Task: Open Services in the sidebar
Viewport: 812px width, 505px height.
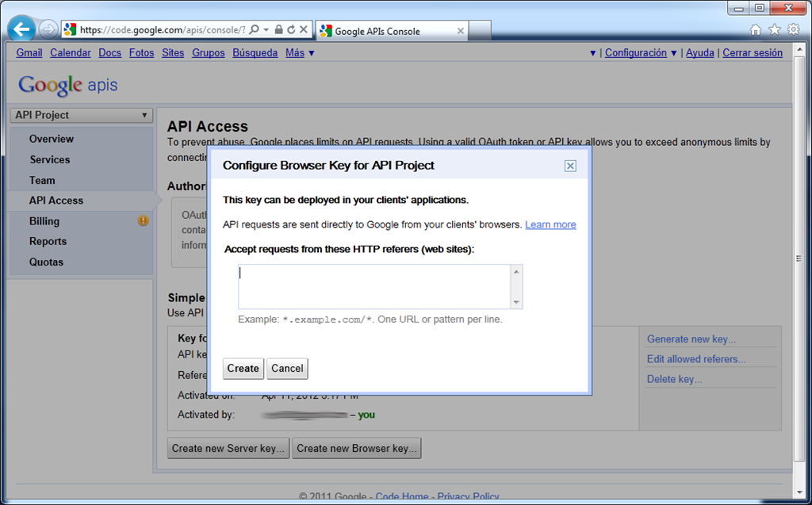Action: (50, 159)
